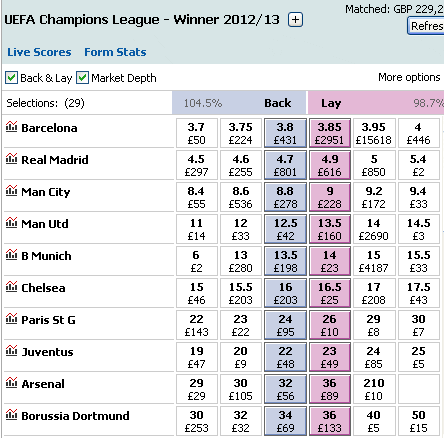The image size is (444, 438).
Task: Open the Live Scores link
Action: 39,52
